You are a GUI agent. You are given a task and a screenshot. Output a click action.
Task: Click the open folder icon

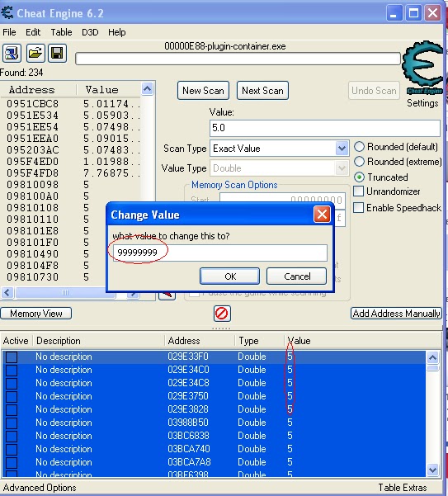click(x=35, y=53)
